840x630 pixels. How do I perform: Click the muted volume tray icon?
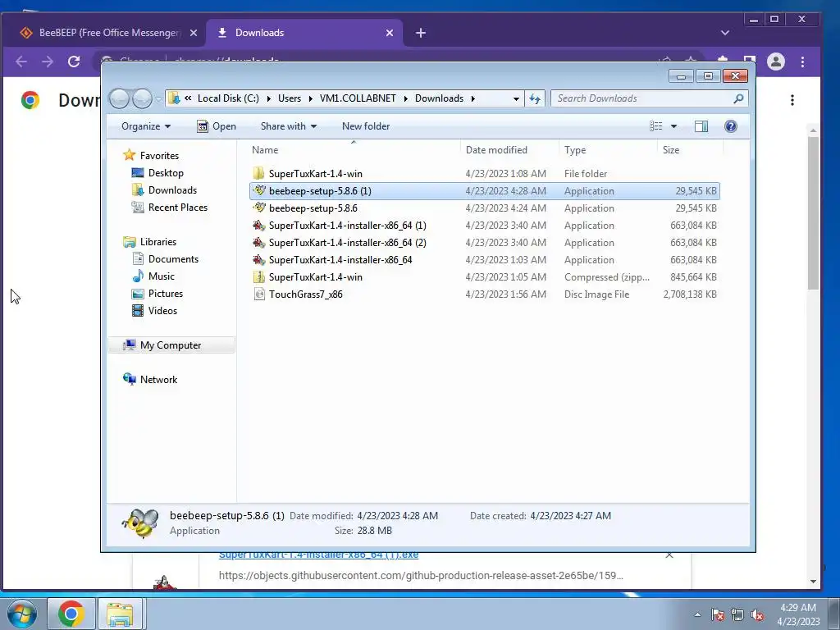[757, 614]
